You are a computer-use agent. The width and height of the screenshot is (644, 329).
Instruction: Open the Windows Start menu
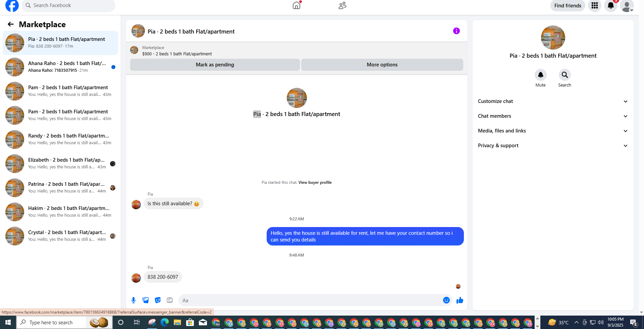click(x=8, y=323)
